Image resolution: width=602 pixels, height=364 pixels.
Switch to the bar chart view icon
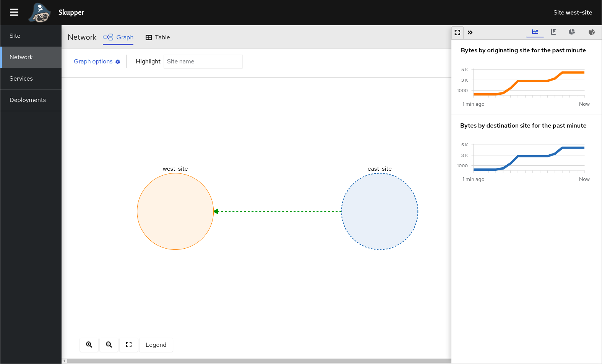click(553, 32)
